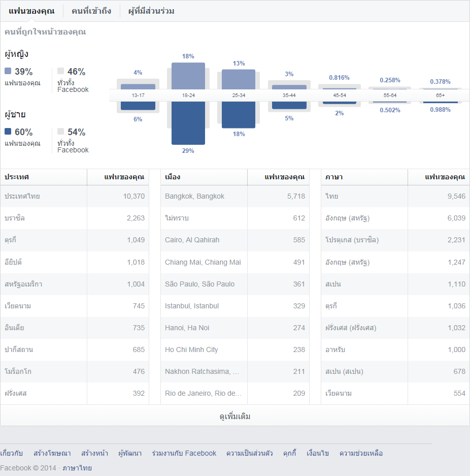Click the ภาษาไทย language selector link
Screen dimensions: 470x476
click(x=77, y=468)
